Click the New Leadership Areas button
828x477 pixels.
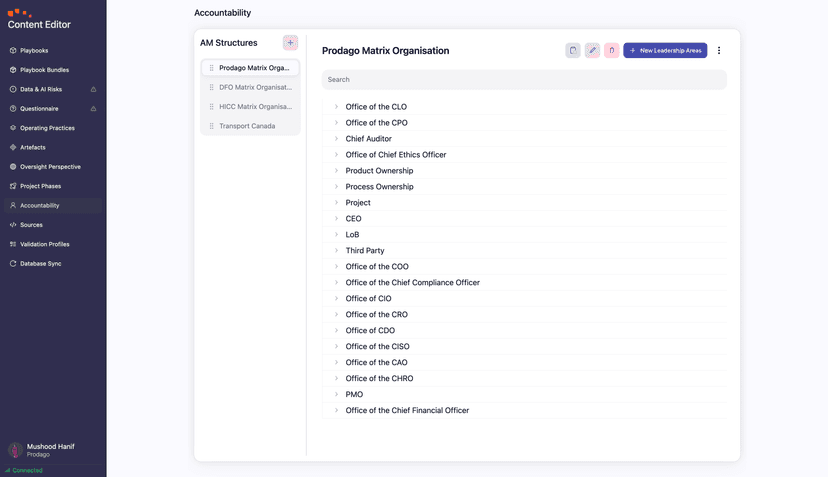pos(665,50)
